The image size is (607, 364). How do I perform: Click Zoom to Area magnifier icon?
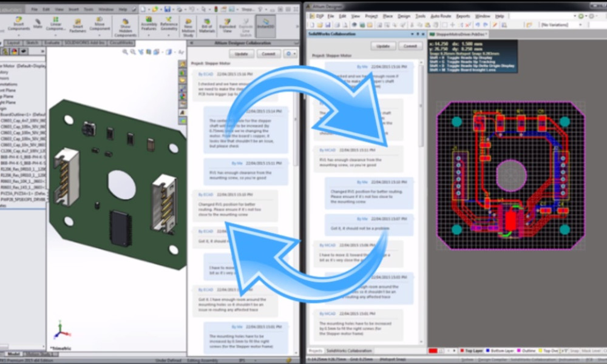pos(133,52)
